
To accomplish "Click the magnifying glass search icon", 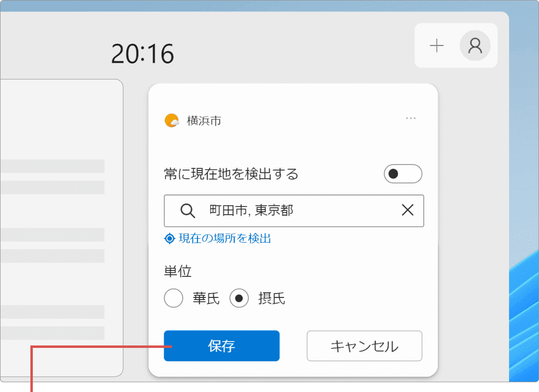I will click(187, 211).
